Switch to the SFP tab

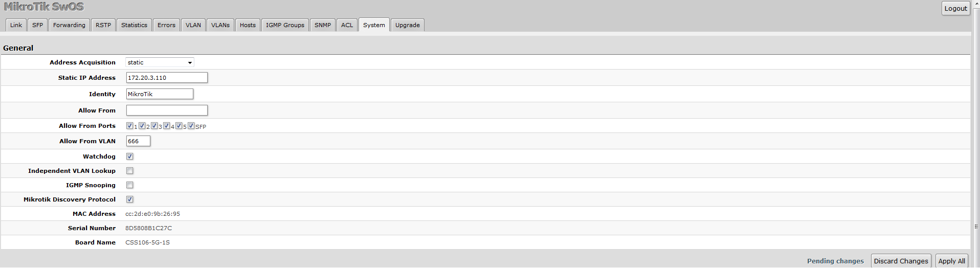pyautogui.click(x=38, y=25)
